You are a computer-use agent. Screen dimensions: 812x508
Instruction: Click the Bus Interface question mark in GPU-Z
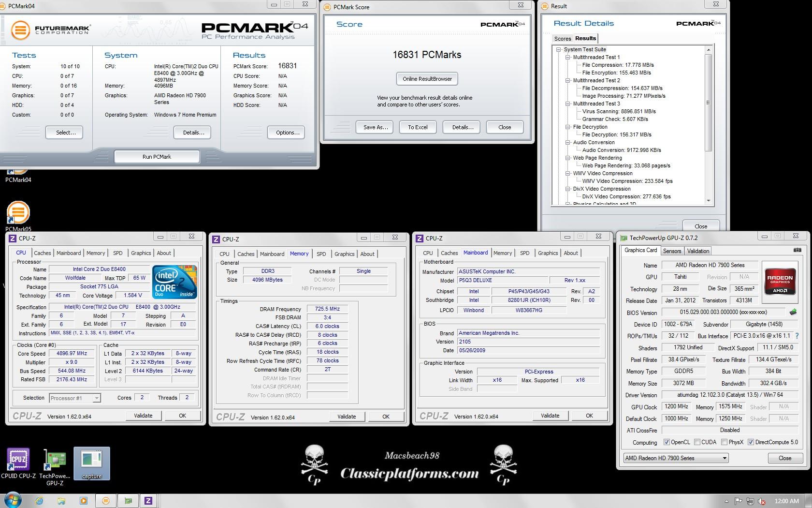[x=797, y=336]
